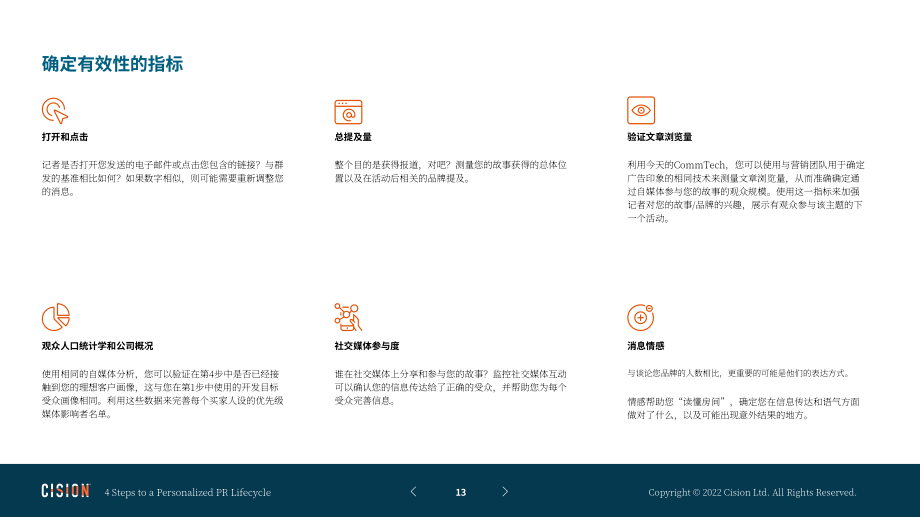920x517 pixels.
Task: Click paragraph starting 情感帮助您“读懂房间”
Action: [x=743, y=408]
